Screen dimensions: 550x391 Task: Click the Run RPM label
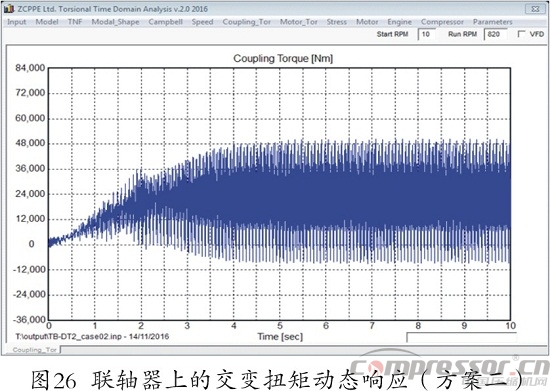462,34
